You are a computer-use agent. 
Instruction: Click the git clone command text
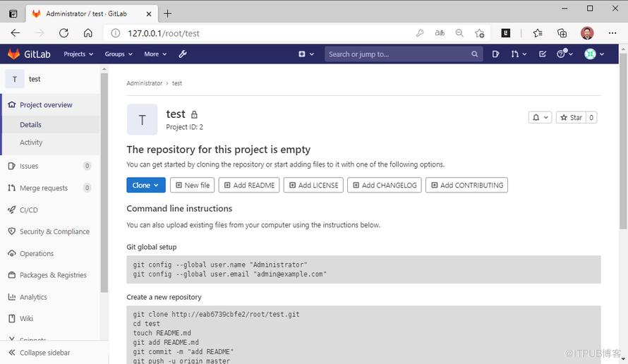click(217, 315)
